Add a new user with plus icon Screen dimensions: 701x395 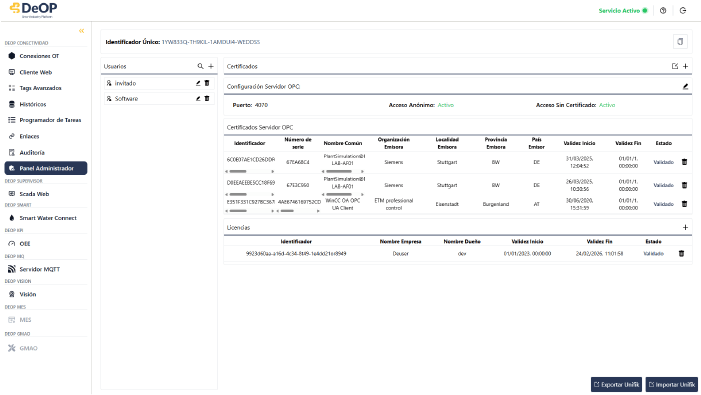click(x=211, y=66)
